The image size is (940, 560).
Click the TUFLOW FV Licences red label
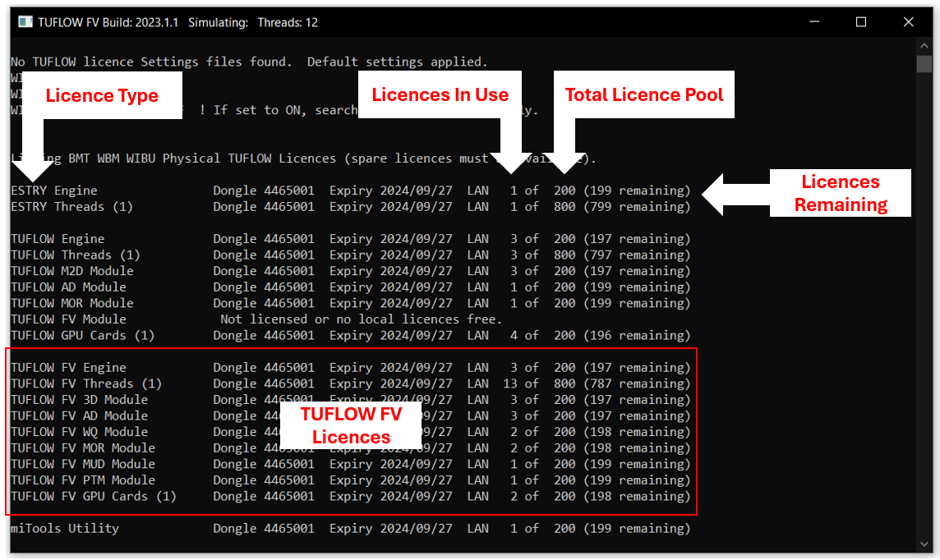coord(350,425)
